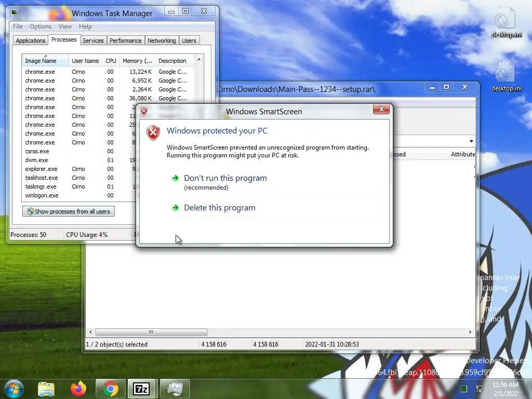Viewport: 532px width, 399px height.
Task: Click process list scroll up arrow
Action: coord(199,59)
